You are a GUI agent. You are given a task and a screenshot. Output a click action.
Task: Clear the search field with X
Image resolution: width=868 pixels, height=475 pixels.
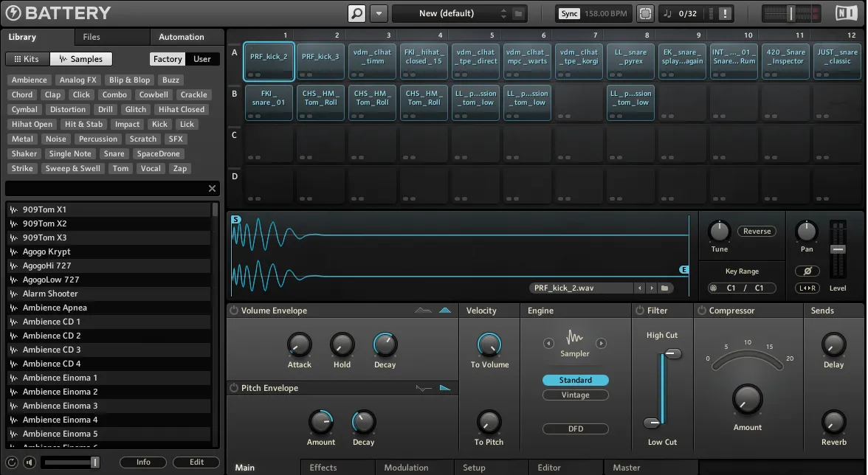pyautogui.click(x=212, y=189)
